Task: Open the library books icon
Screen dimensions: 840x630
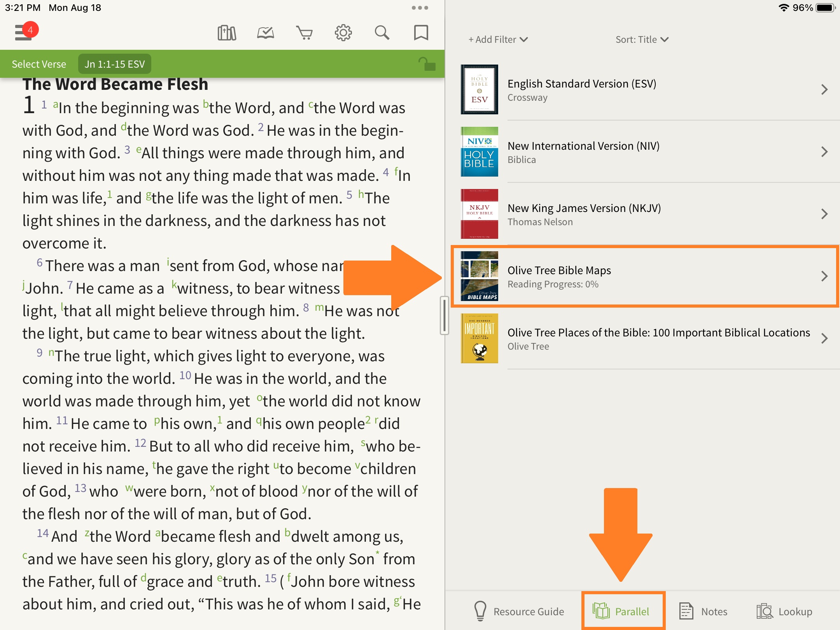Action: point(227,33)
